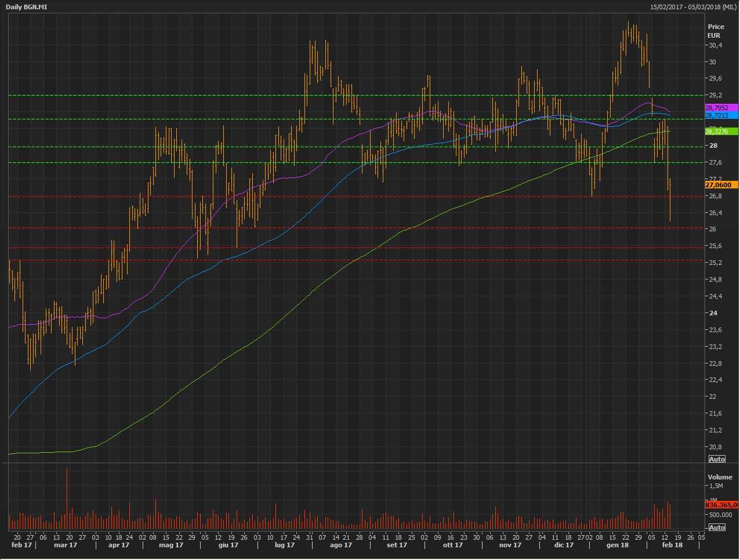The width and height of the screenshot is (740, 560).
Task: Click the bold 24 price axis tick
Action: click(713, 313)
